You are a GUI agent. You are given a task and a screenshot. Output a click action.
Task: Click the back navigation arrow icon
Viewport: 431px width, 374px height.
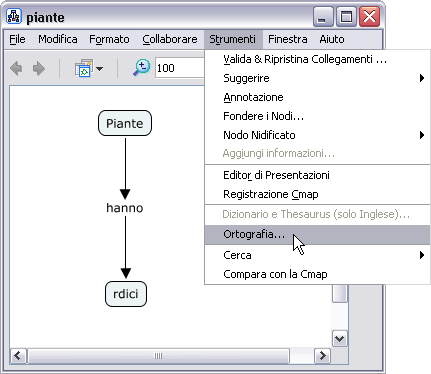16,69
